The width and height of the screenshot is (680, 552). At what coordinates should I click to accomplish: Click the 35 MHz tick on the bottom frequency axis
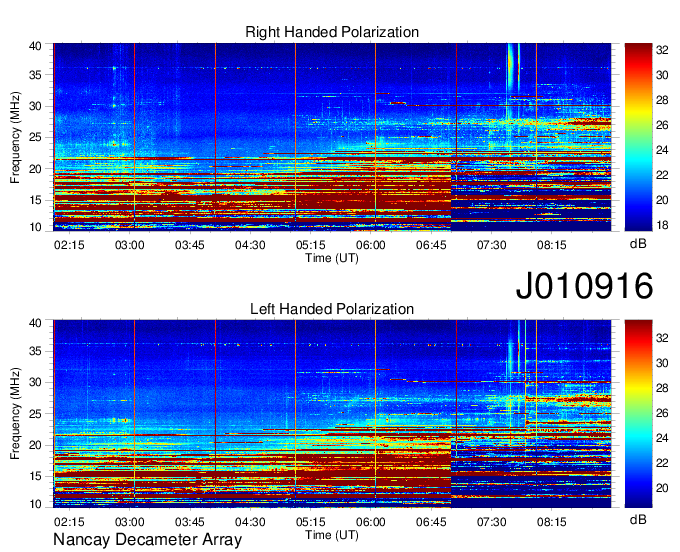[35, 351]
